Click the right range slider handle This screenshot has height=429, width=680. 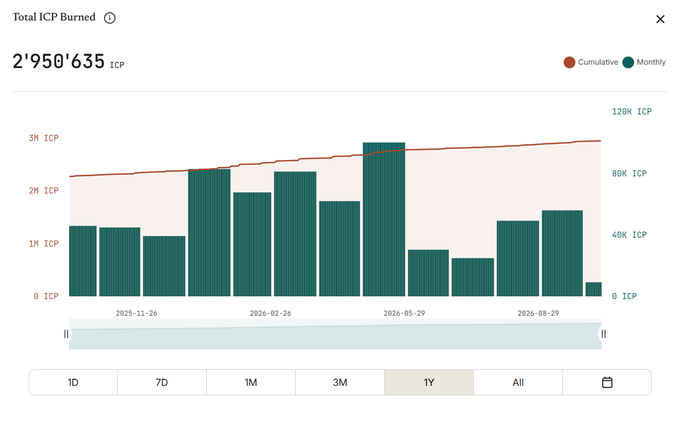(x=603, y=334)
